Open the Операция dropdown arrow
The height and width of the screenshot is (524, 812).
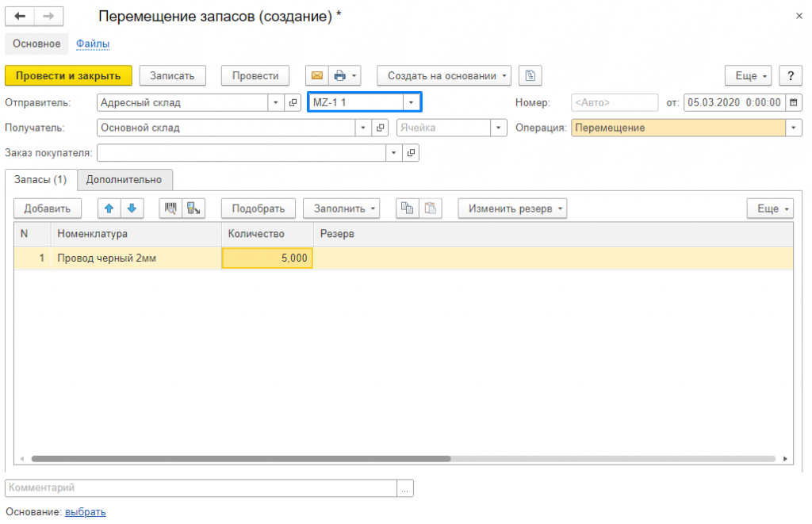coord(793,128)
